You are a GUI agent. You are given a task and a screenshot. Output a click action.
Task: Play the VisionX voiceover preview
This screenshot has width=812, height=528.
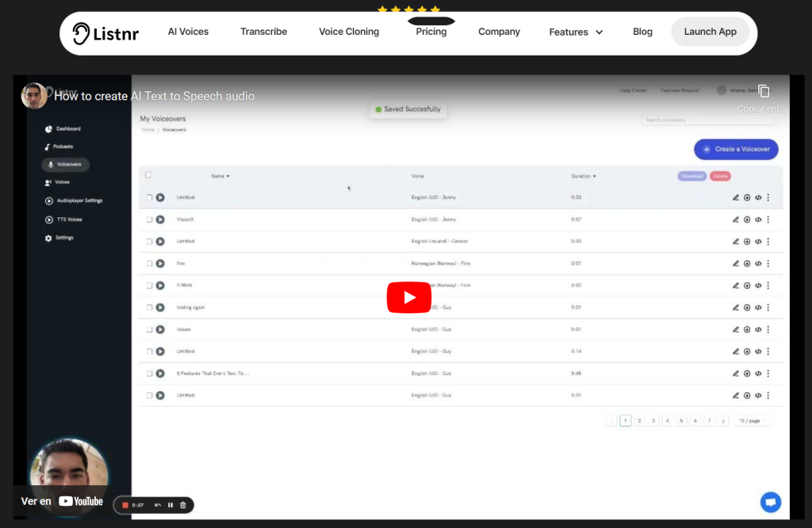pos(160,220)
